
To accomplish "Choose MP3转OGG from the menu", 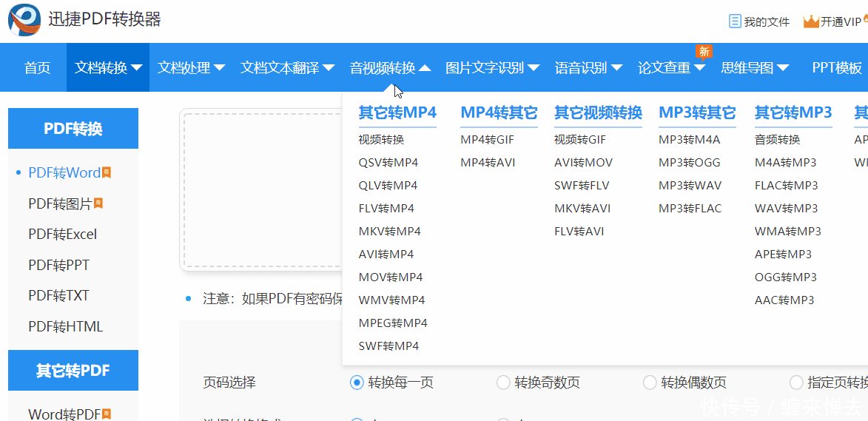I will click(x=689, y=163).
